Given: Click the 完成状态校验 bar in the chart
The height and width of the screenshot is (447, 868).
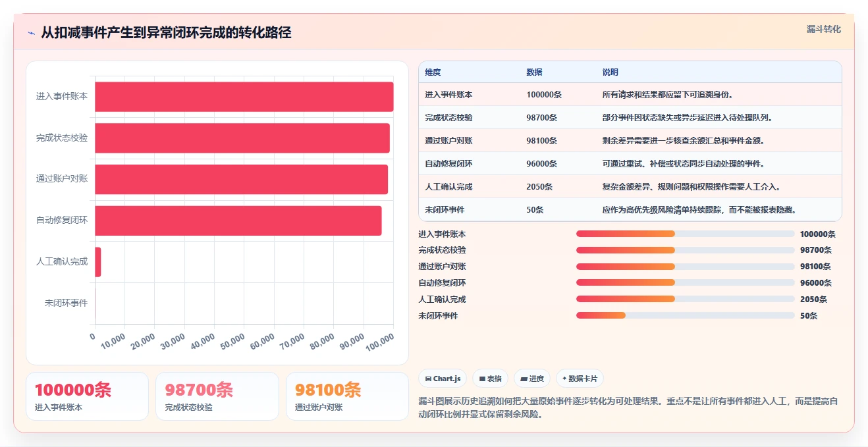Looking at the screenshot, I should (242, 138).
